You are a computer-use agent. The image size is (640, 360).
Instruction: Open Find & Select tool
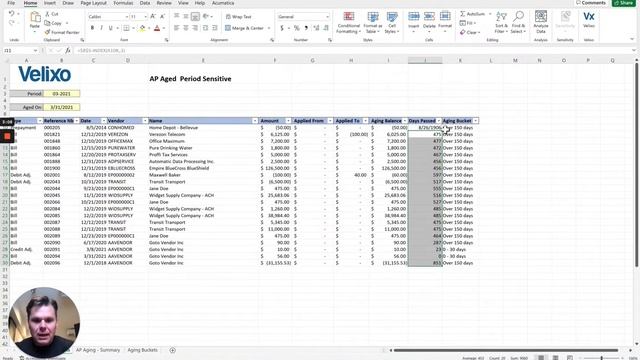[518, 22]
